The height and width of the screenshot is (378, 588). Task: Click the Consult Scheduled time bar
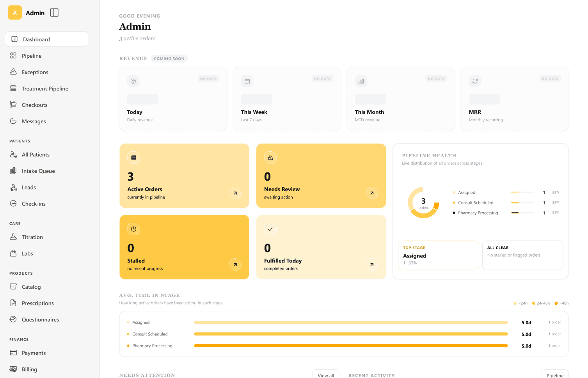pyautogui.click(x=351, y=334)
